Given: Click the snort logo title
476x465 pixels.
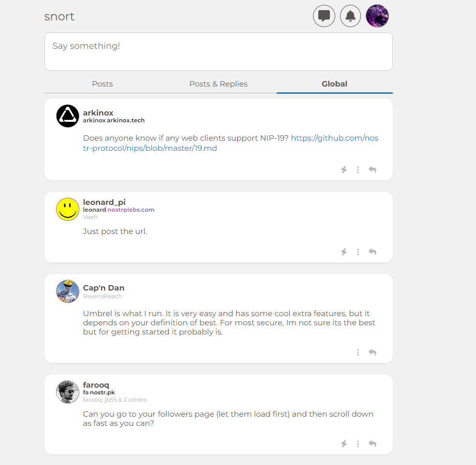Looking at the screenshot, I should 59,16.
